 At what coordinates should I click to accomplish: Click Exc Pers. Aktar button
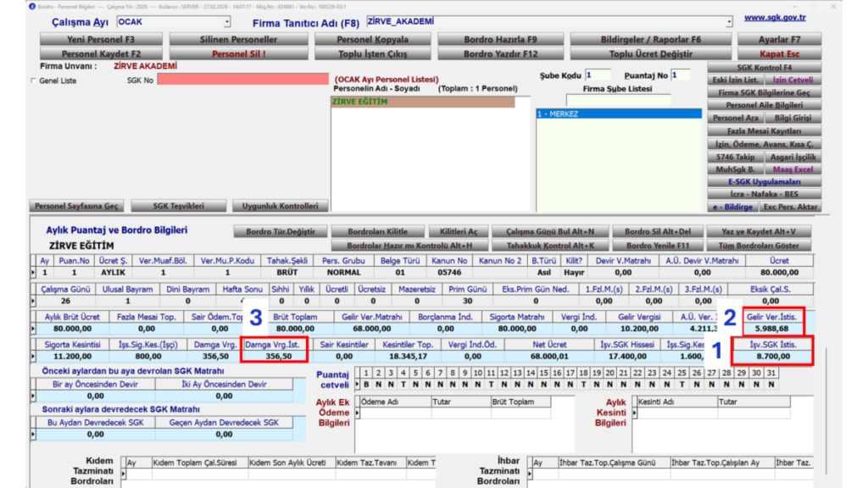coord(790,207)
